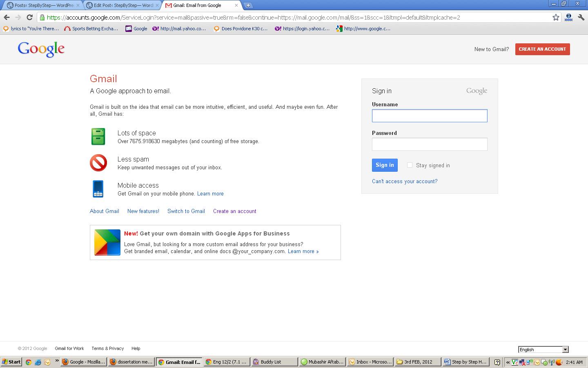The height and width of the screenshot is (368, 588).
Task: Open a new browser tab
Action: [248, 5]
